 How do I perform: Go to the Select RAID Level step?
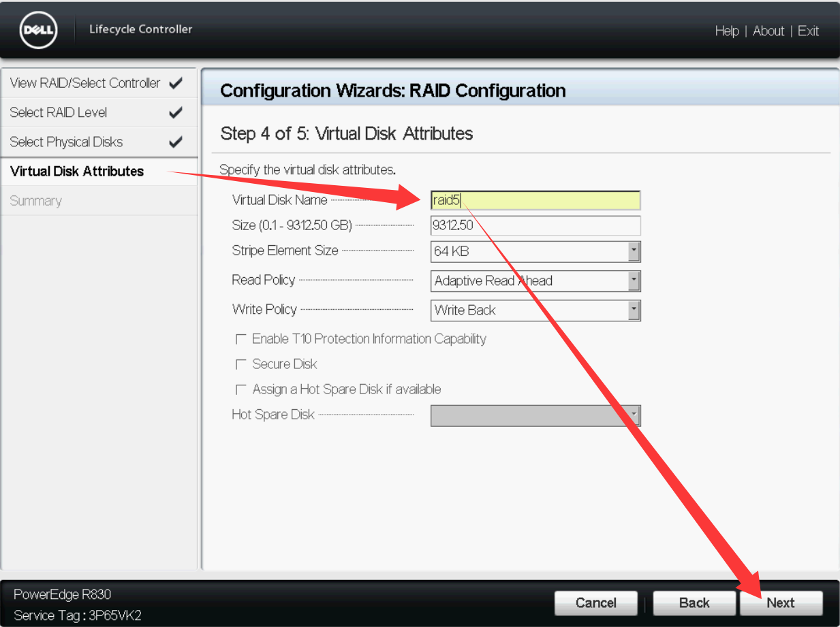click(x=59, y=112)
